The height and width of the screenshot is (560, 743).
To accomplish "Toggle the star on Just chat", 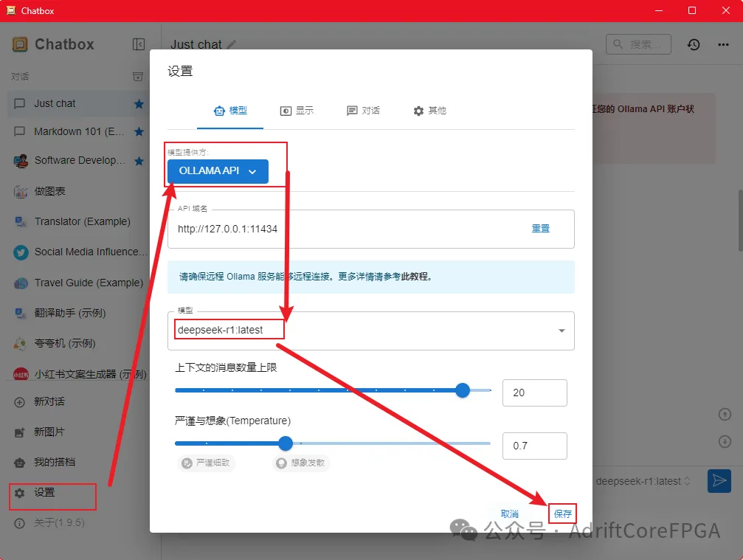I will pos(139,104).
